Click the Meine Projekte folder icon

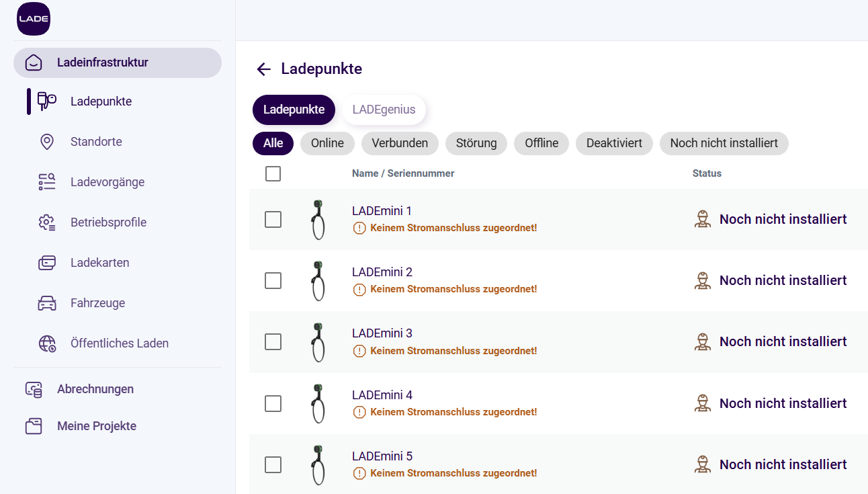tap(34, 426)
